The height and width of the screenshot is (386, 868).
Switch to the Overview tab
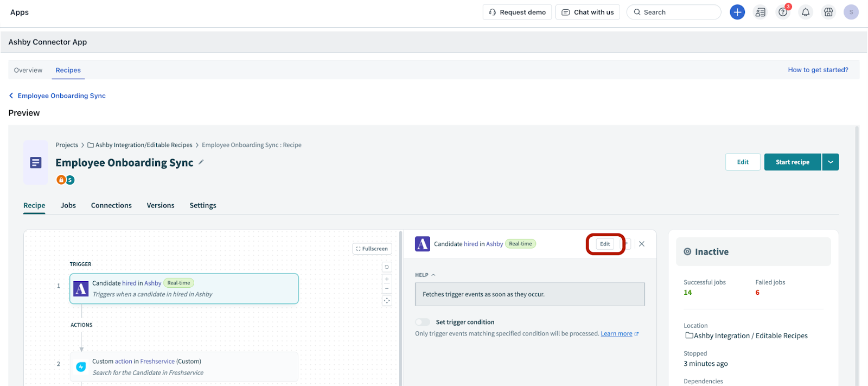[28, 70]
